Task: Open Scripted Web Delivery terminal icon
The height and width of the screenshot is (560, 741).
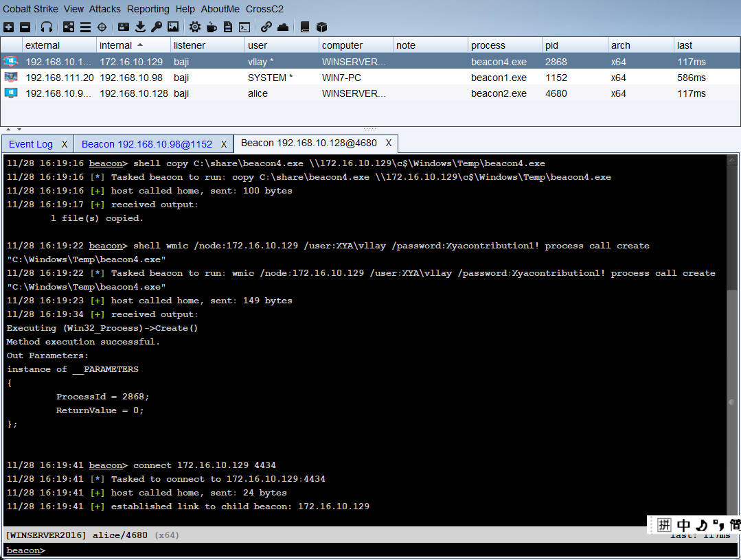Action: pyautogui.click(x=244, y=27)
